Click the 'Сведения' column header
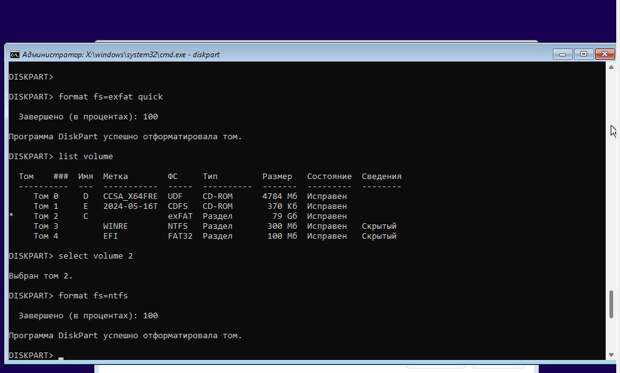Image resolution: width=620 pixels, height=373 pixels. pyautogui.click(x=382, y=176)
